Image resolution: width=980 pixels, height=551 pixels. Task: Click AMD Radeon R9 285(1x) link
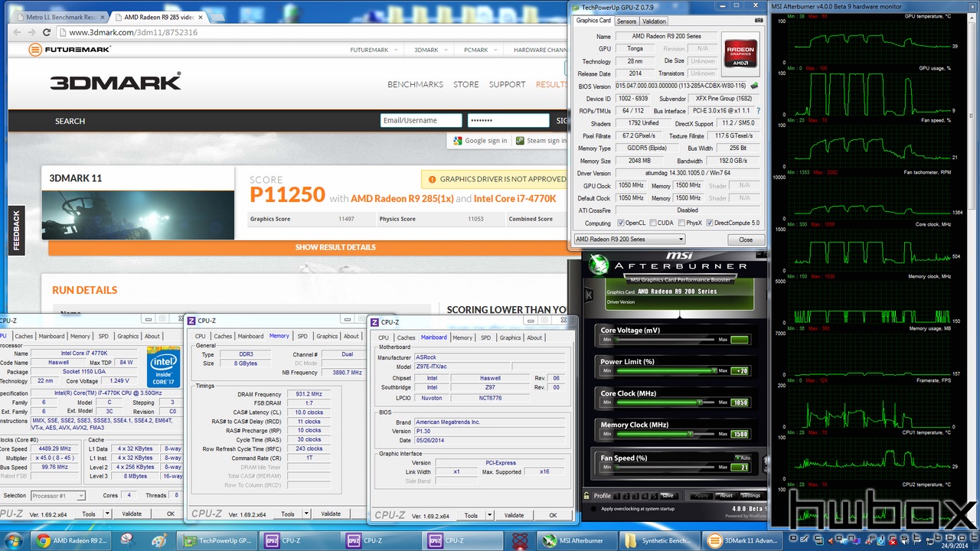pyautogui.click(x=400, y=198)
